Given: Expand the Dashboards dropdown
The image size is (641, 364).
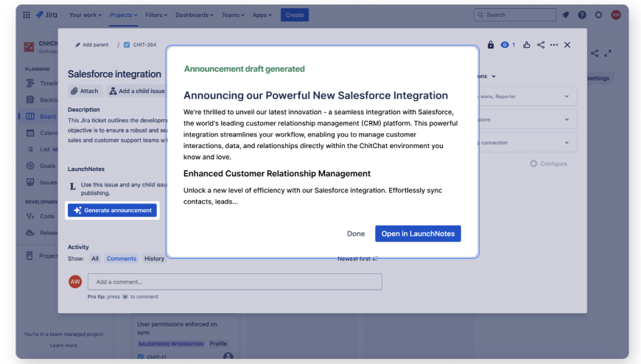Looking at the screenshot, I should 195,15.
